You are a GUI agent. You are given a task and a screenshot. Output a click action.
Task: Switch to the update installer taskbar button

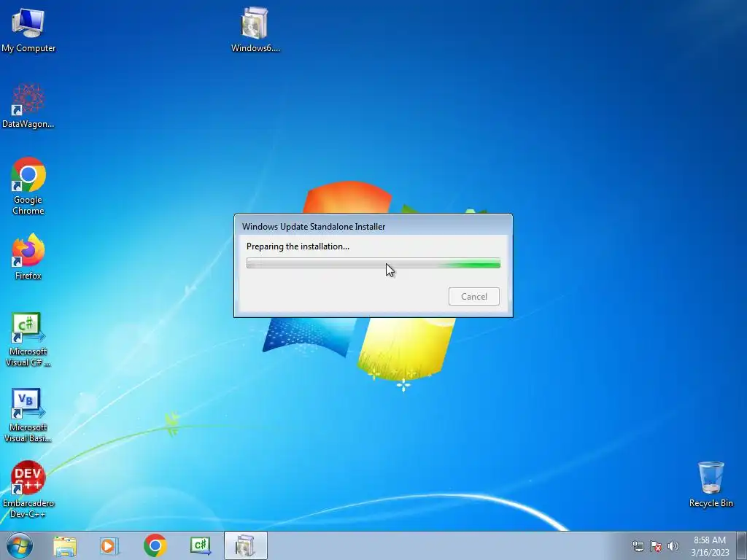pos(246,546)
